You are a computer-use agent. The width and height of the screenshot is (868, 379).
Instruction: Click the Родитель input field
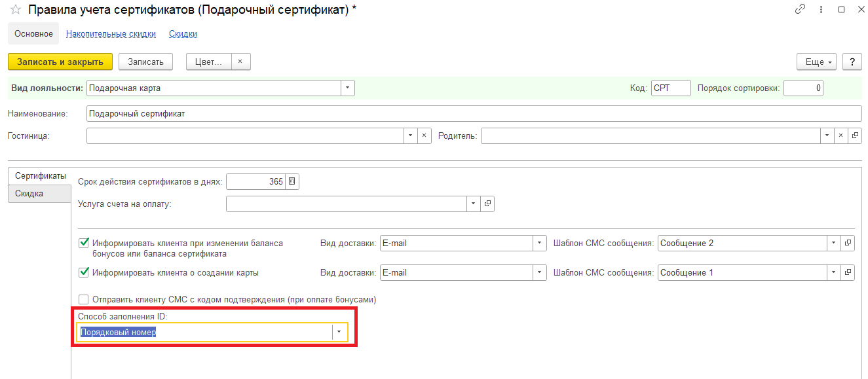pyautogui.click(x=651, y=135)
